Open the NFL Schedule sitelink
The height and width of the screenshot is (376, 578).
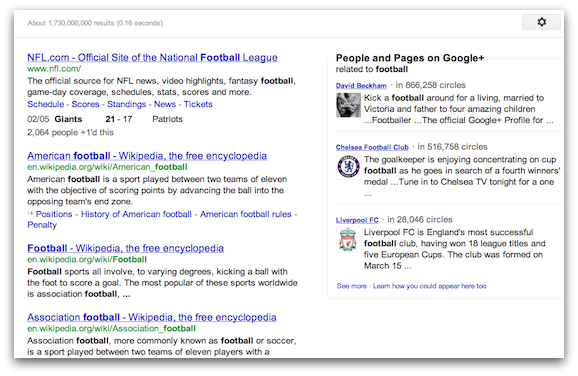coord(46,104)
